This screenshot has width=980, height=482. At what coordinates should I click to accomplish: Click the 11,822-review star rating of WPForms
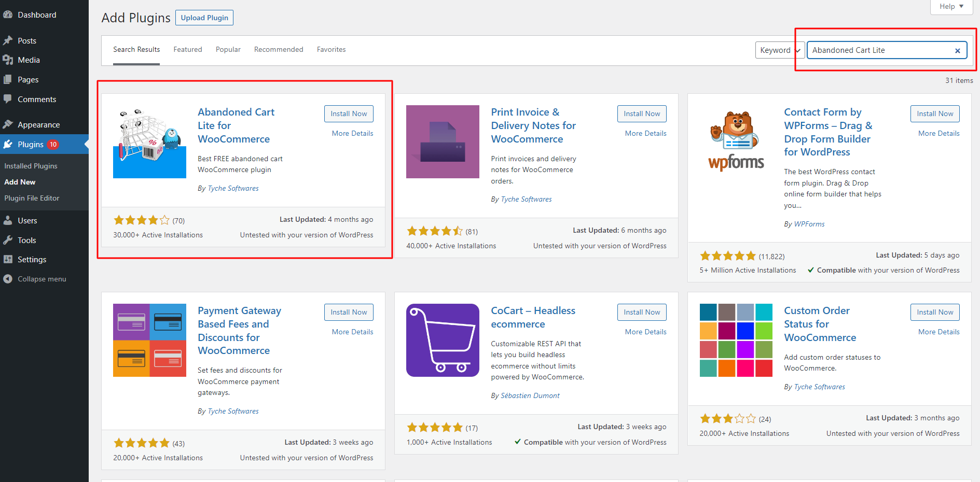click(728, 256)
